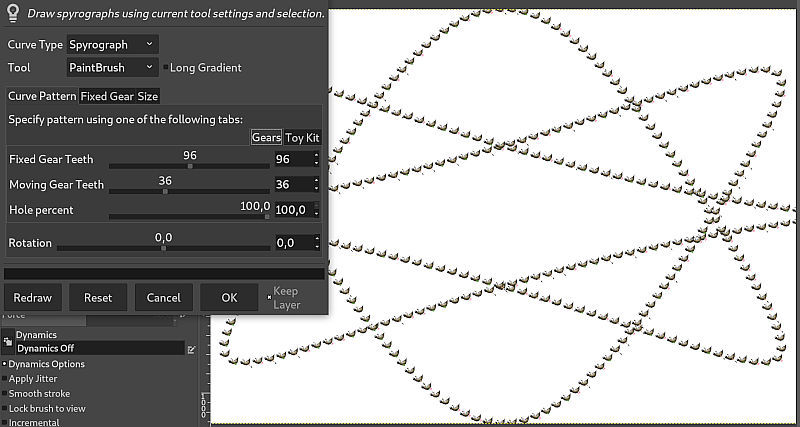This screenshot has height=427, width=800.
Task: Collapse the Dynamics Options expander
Action: tap(5, 364)
